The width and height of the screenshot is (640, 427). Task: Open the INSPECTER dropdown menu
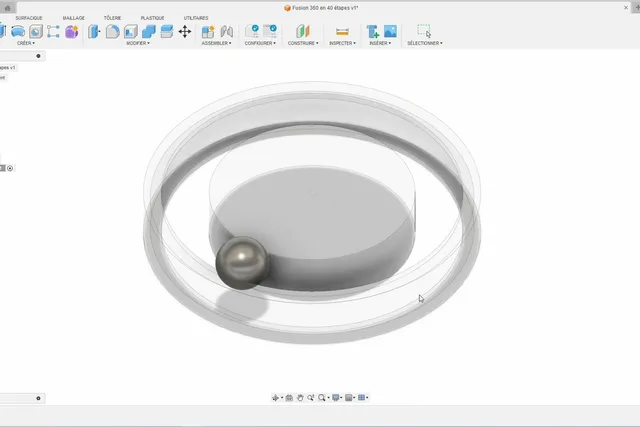coord(342,43)
